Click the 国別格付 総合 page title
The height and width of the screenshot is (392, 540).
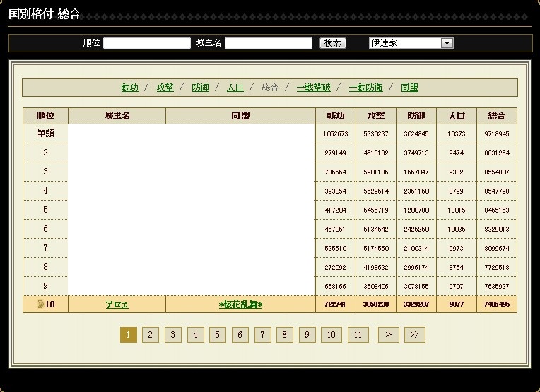click(x=45, y=14)
